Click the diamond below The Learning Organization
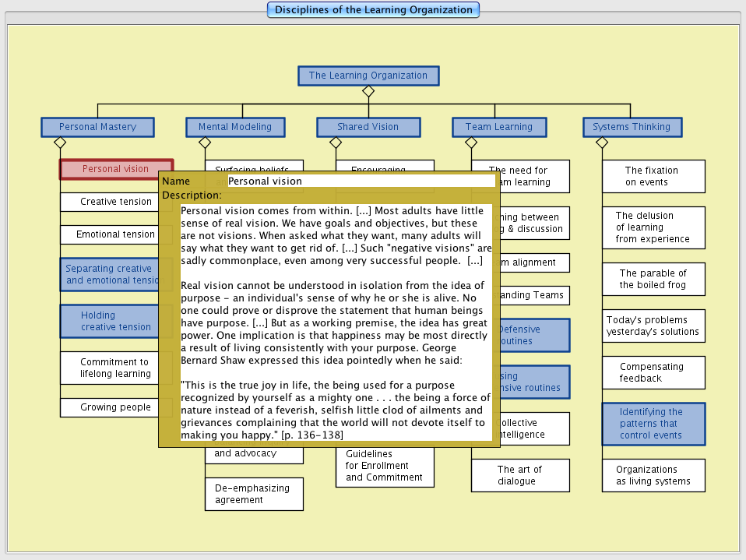746x560 pixels. point(368,91)
